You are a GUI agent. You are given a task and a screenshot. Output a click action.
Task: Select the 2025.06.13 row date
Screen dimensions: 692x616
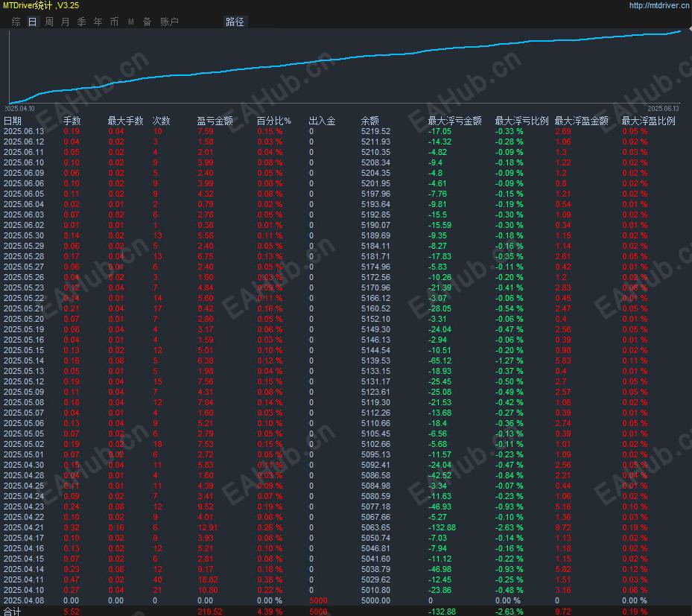24,131
